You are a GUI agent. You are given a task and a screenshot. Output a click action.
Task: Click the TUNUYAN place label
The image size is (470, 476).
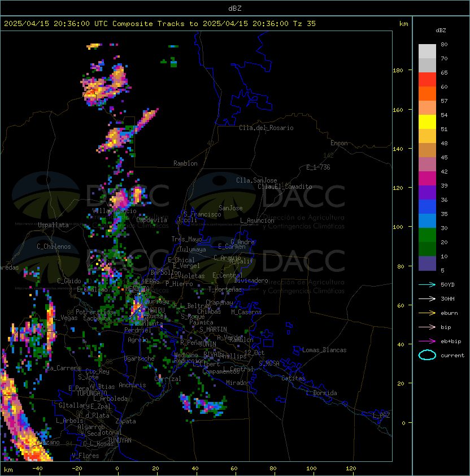(120, 440)
